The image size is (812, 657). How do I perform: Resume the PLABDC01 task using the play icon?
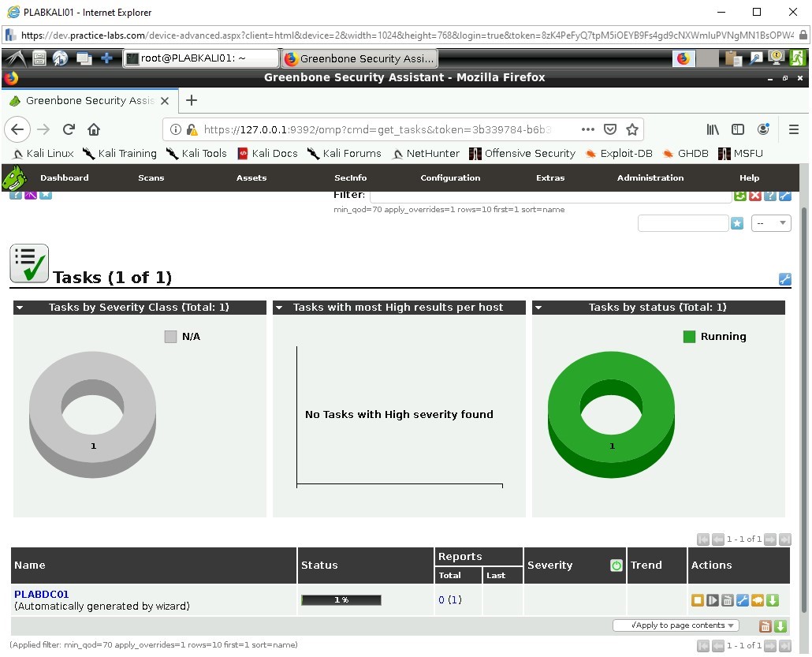point(712,599)
